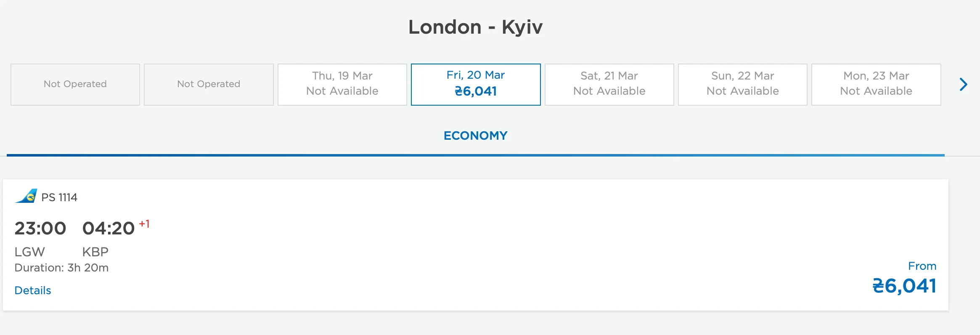
Task: Open the flight Details link
Action: tap(33, 290)
